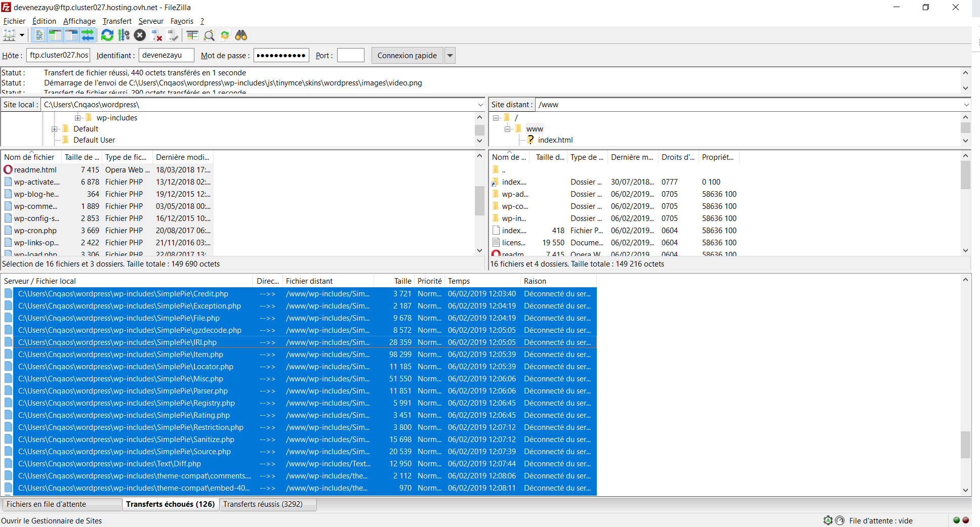Click the Port input field
The image size is (980, 527).
350,56
